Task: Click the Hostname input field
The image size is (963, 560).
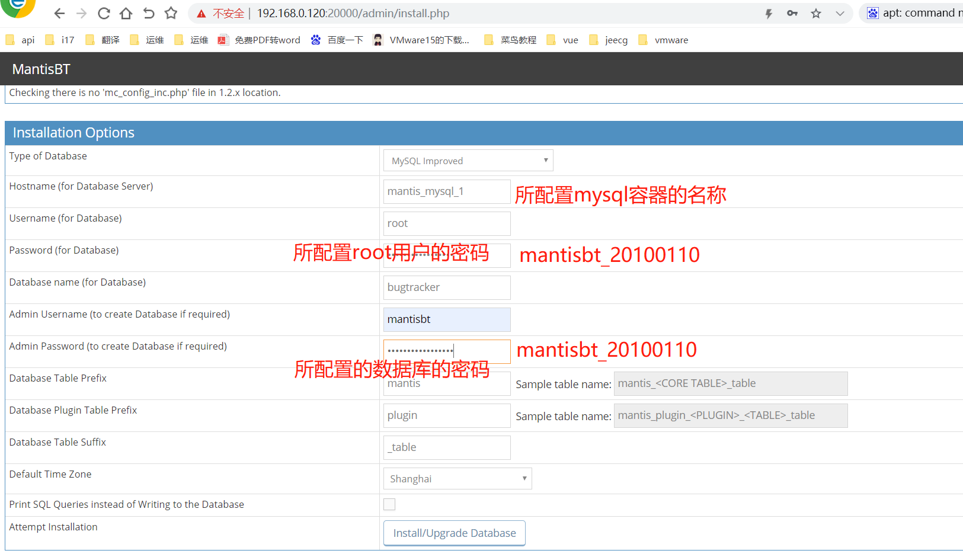Action: coord(447,191)
